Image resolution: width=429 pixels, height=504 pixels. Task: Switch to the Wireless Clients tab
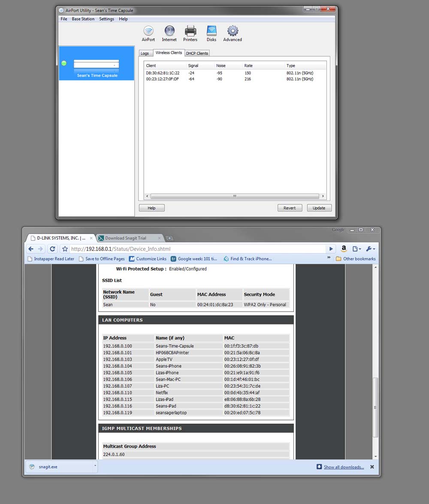pyautogui.click(x=169, y=53)
